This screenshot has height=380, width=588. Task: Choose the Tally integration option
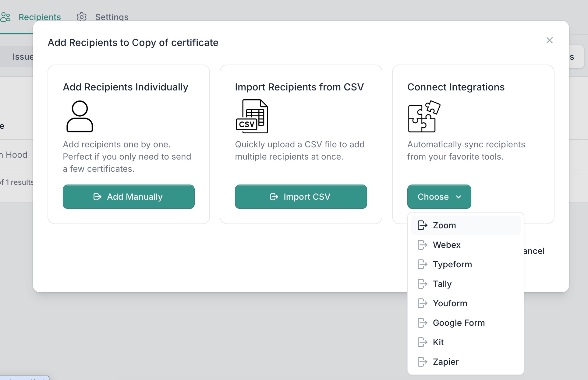tap(466, 284)
